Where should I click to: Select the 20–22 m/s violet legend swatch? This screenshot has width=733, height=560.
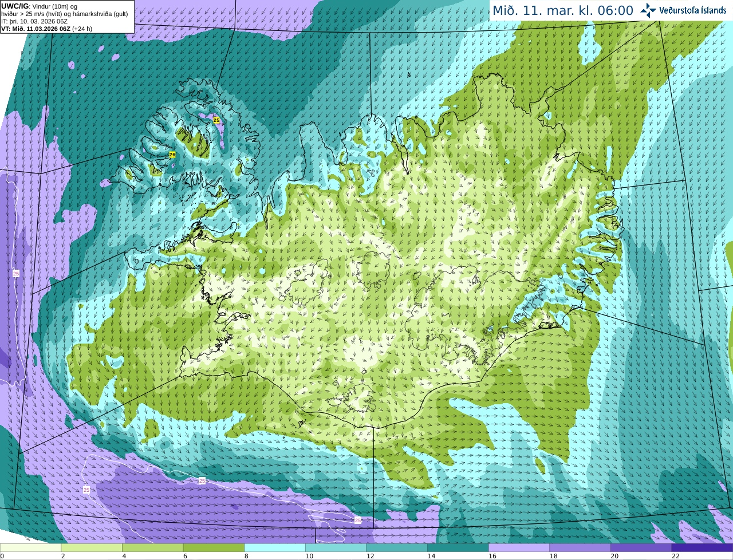pyautogui.click(x=641, y=547)
